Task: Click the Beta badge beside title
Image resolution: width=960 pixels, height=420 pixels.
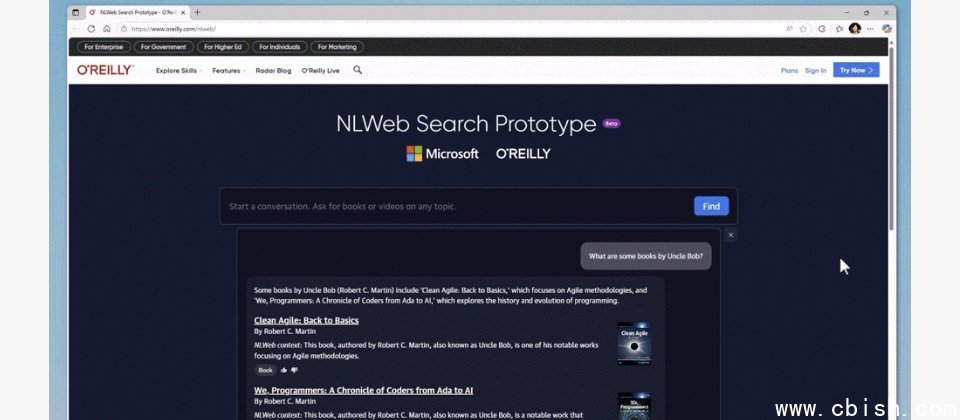Action: click(612, 123)
